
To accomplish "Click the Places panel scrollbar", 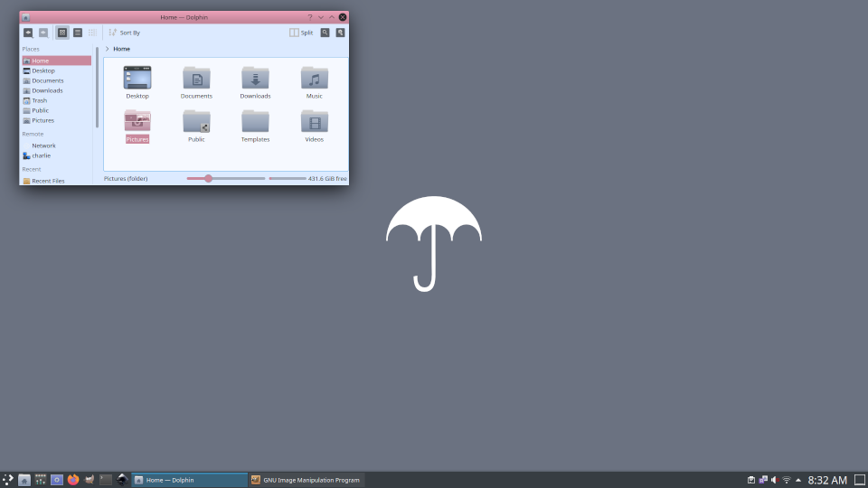I will [x=98, y=88].
